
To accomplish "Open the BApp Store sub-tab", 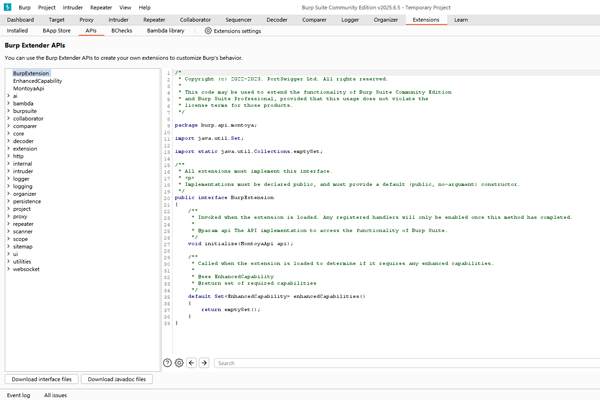I will (x=57, y=31).
